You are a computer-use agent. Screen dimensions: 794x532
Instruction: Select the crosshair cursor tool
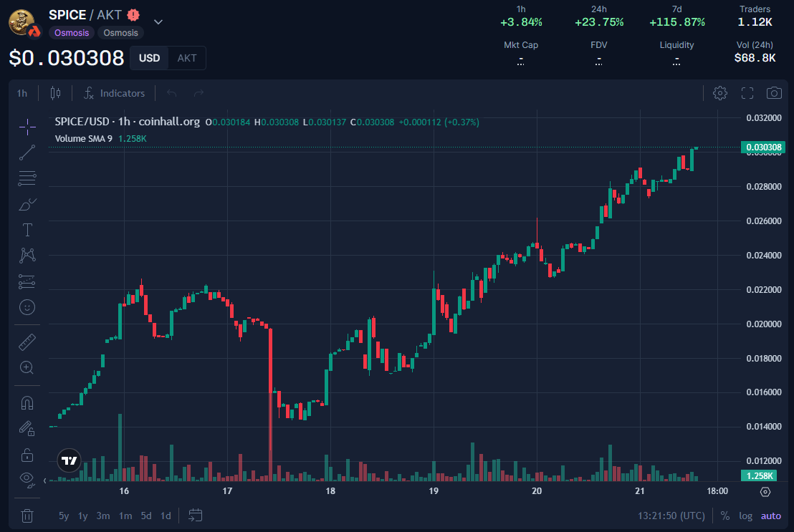tap(27, 127)
